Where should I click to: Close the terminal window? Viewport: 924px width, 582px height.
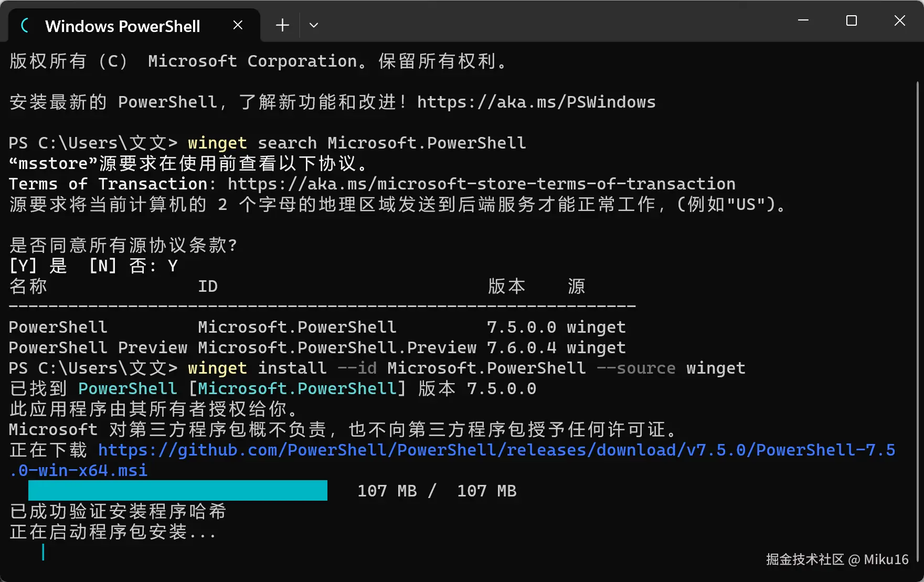pos(900,20)
